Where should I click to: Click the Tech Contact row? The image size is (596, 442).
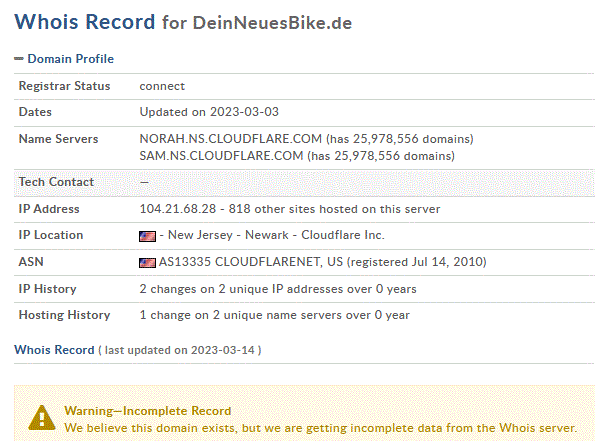coord(304,183)
